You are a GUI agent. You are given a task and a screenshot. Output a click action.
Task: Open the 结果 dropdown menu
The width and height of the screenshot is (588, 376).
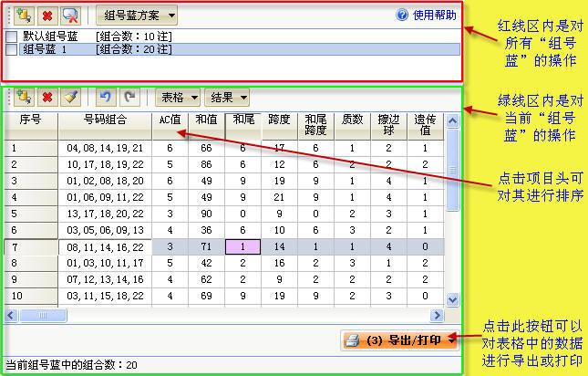tap(229, 97)
